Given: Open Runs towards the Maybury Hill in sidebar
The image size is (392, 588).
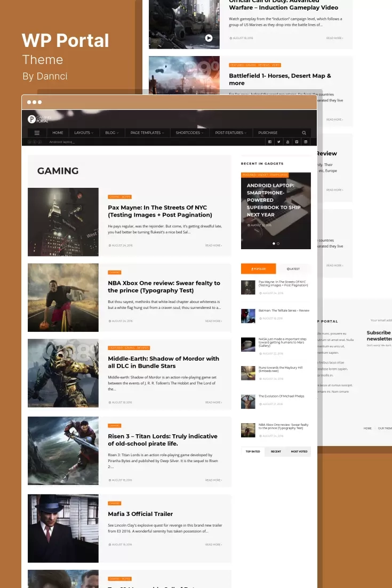Looking at the screenshot, I should [x=281, y=369].
